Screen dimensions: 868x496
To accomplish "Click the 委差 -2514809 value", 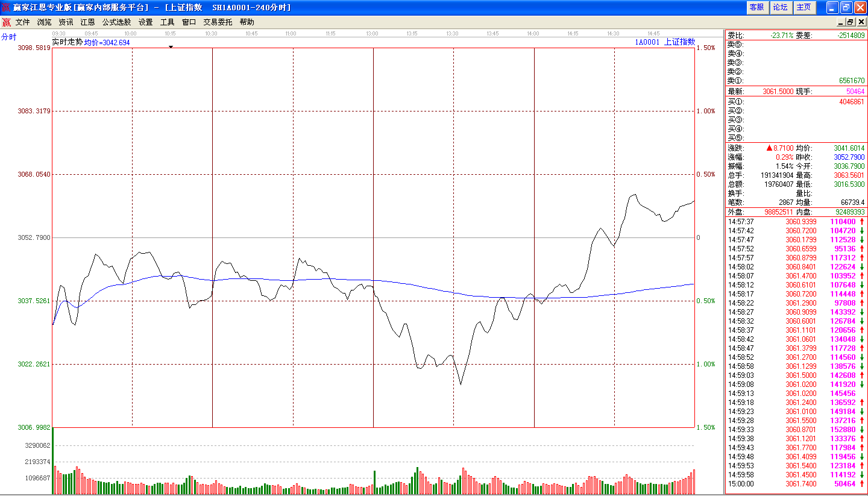I will [x=851, y=36].
